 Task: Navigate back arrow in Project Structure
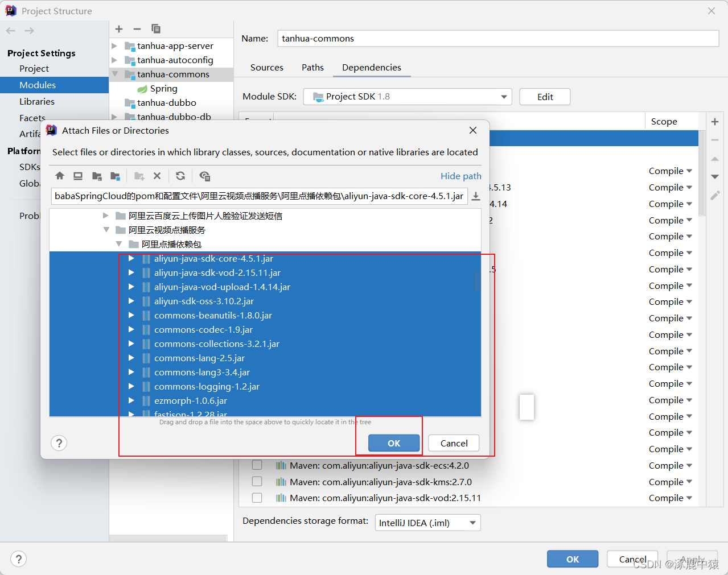coord(11,31)
